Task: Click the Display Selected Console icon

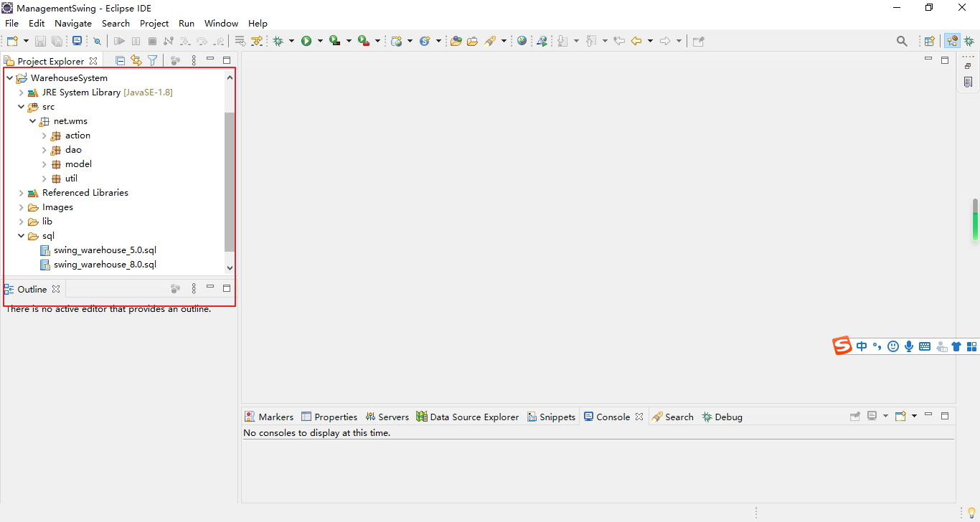Action: coord(872,416)
